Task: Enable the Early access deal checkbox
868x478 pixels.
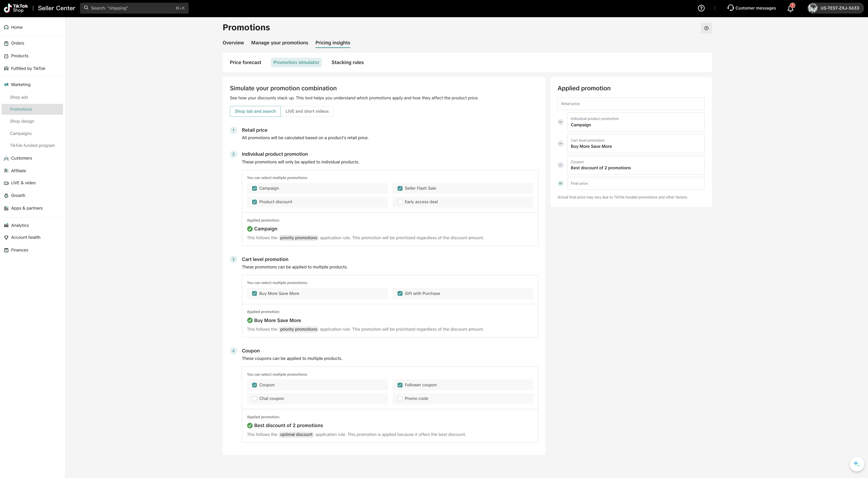Action: 400,202
